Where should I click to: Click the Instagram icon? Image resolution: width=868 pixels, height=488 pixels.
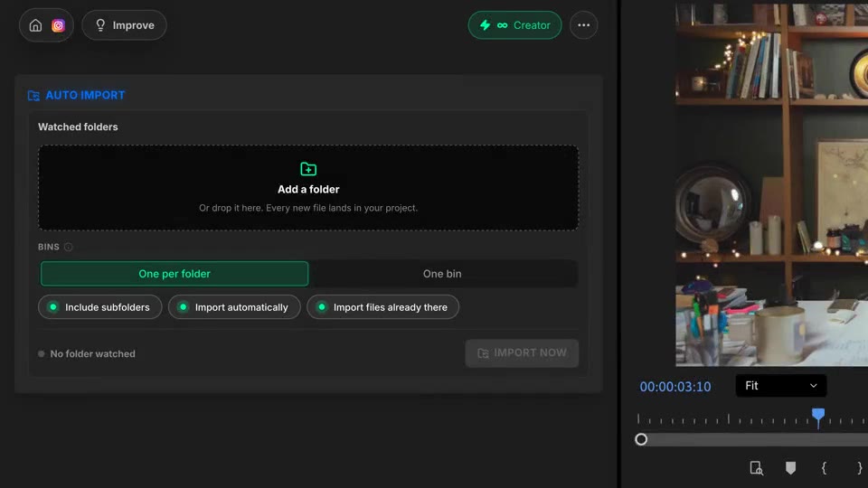tap(58, 25)
